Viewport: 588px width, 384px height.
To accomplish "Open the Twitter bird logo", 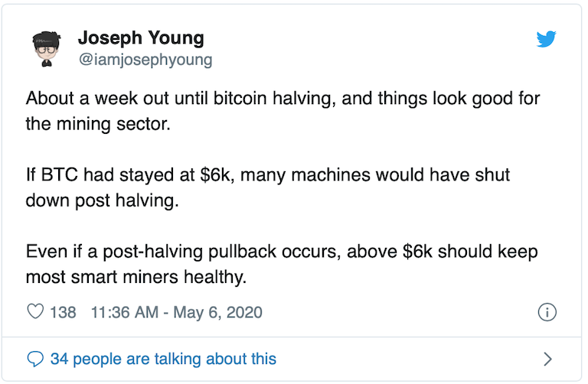I will coord(546,39).
